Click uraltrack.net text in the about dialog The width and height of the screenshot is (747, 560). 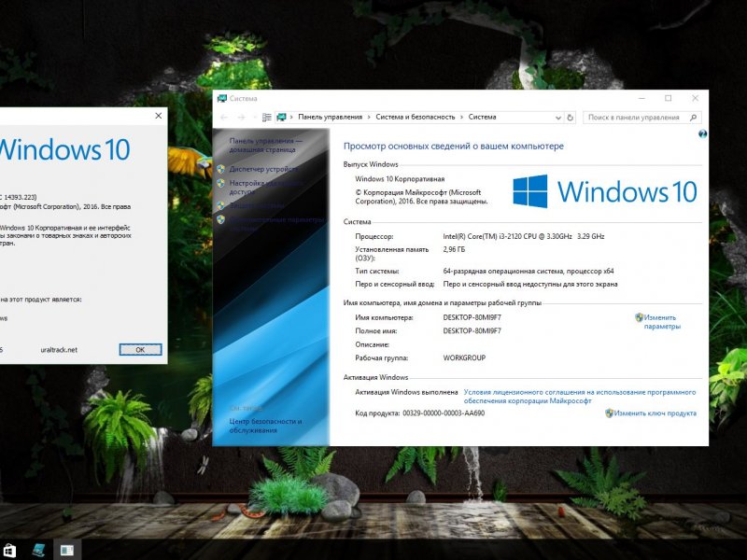(x=59, y=349)
